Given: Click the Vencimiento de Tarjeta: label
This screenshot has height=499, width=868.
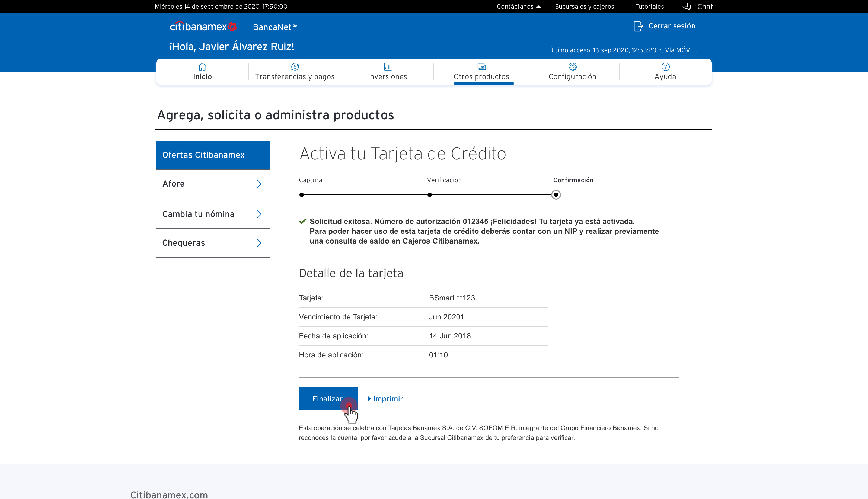Looking at the screenshot, I should pos(338,317).
